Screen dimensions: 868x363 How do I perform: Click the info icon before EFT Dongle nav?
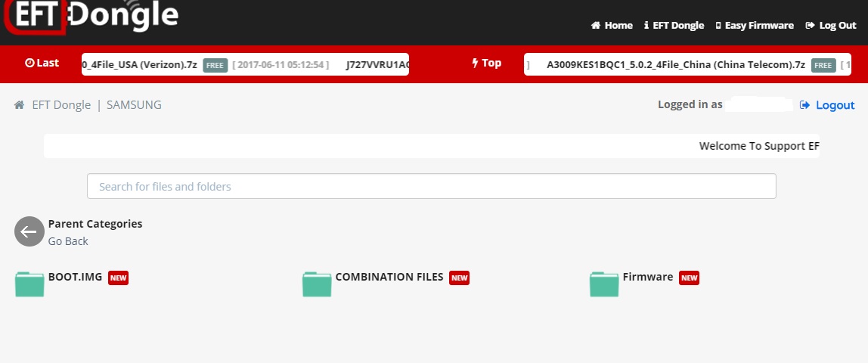(x=646, y=26)
